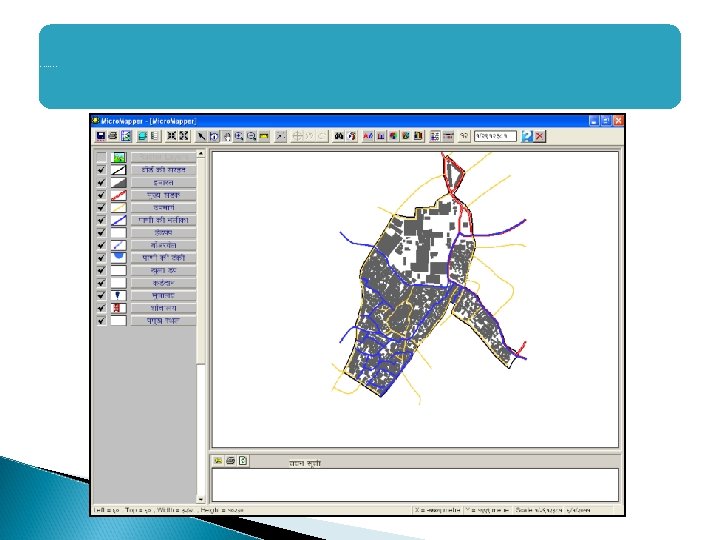Click the blue question mark Help icon
720x540 pixels.
[x=527, y=136]
